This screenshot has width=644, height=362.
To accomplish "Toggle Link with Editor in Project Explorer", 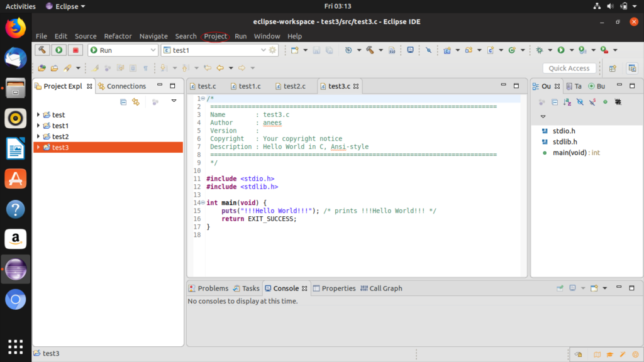I will coord(136,102).
